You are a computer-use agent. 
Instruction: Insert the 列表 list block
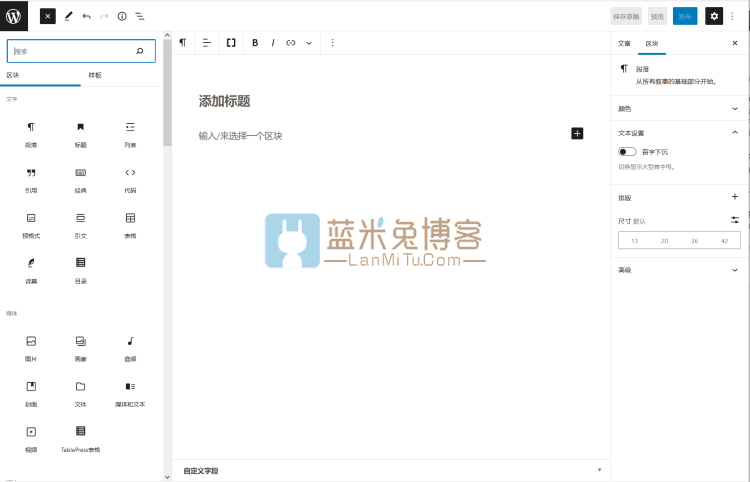(130, 134)
